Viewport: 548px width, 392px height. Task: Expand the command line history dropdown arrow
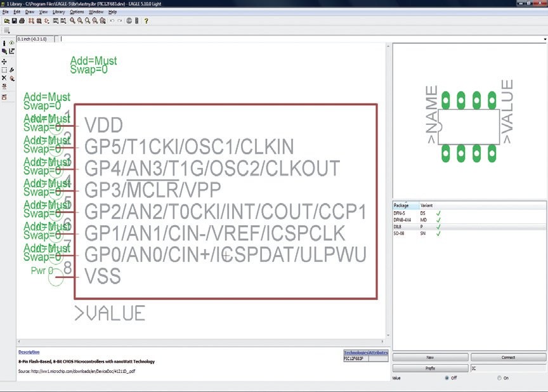tap(545, 39)
